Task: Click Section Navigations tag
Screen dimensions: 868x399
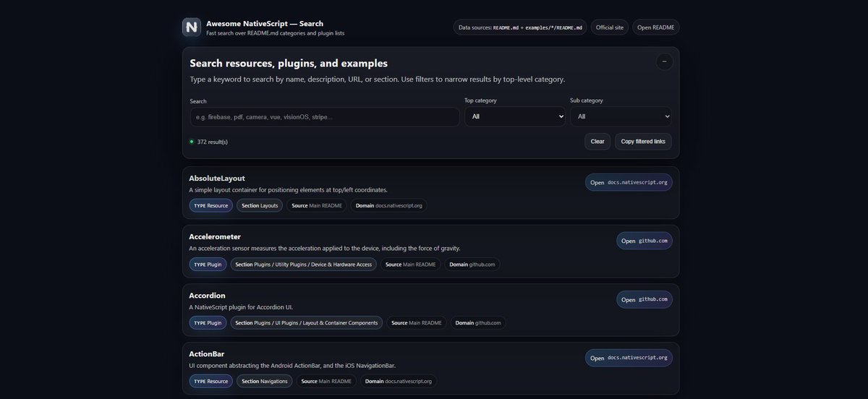Action: pos(265,381)
